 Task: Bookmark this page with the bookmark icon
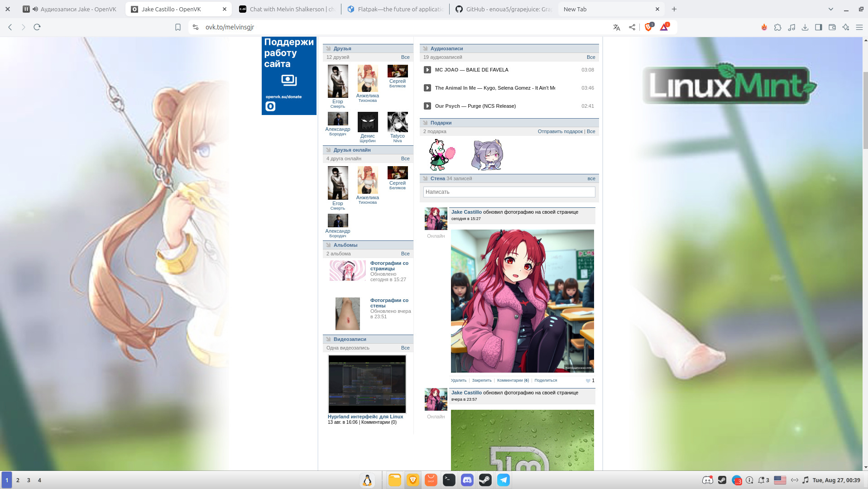(178, 27)
